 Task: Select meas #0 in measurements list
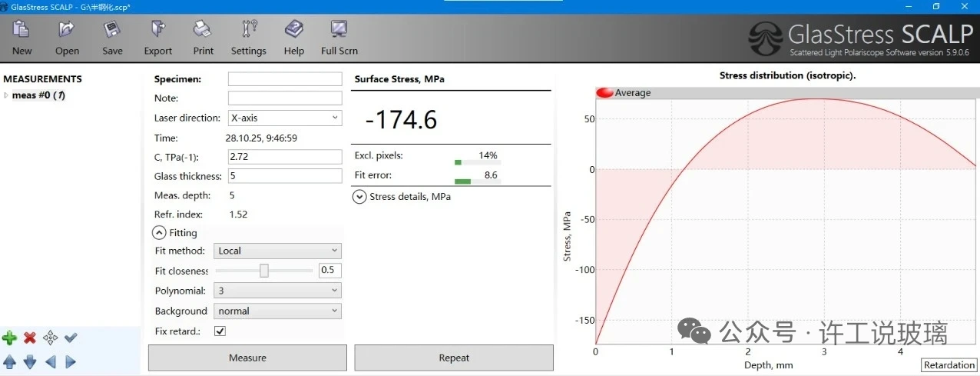[x=38, y=95]
